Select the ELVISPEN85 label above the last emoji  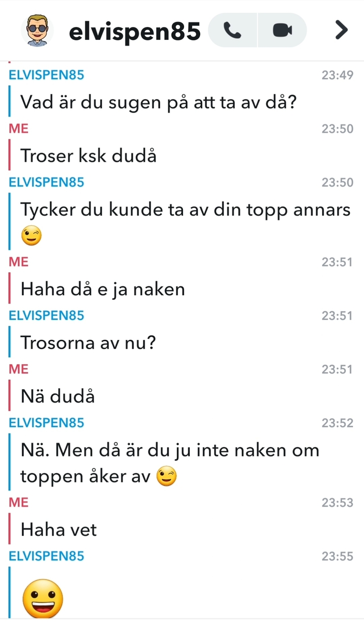(46, 556)
